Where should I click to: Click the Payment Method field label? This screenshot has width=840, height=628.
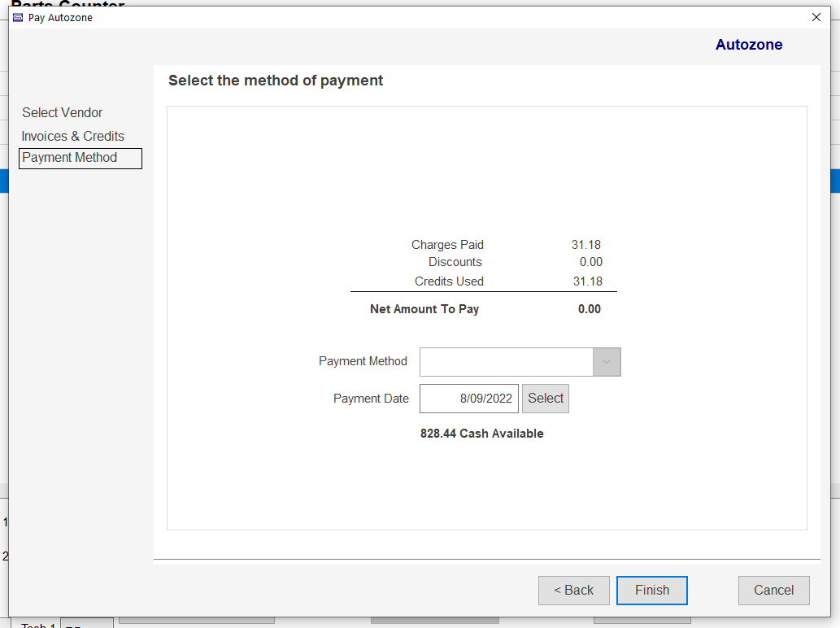363,361
